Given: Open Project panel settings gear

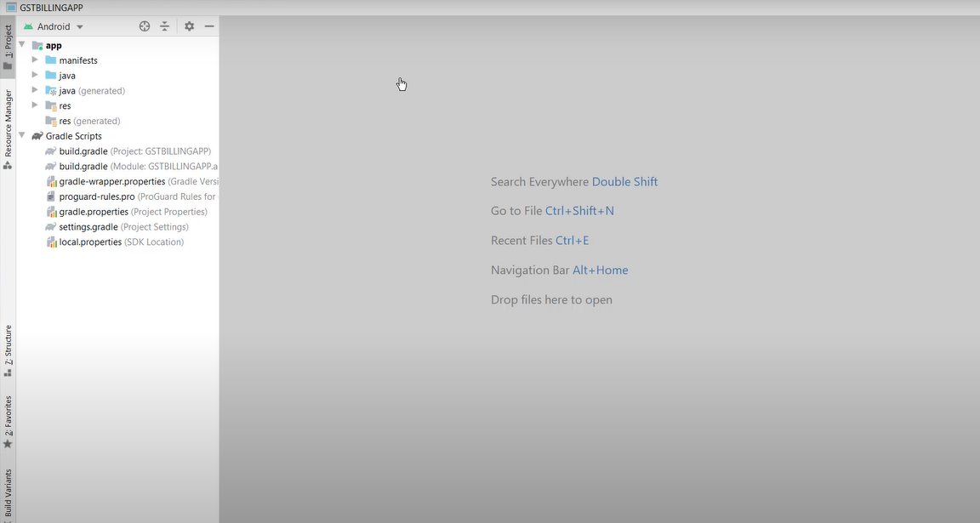Looking at the screenshot, I should 189,26.
